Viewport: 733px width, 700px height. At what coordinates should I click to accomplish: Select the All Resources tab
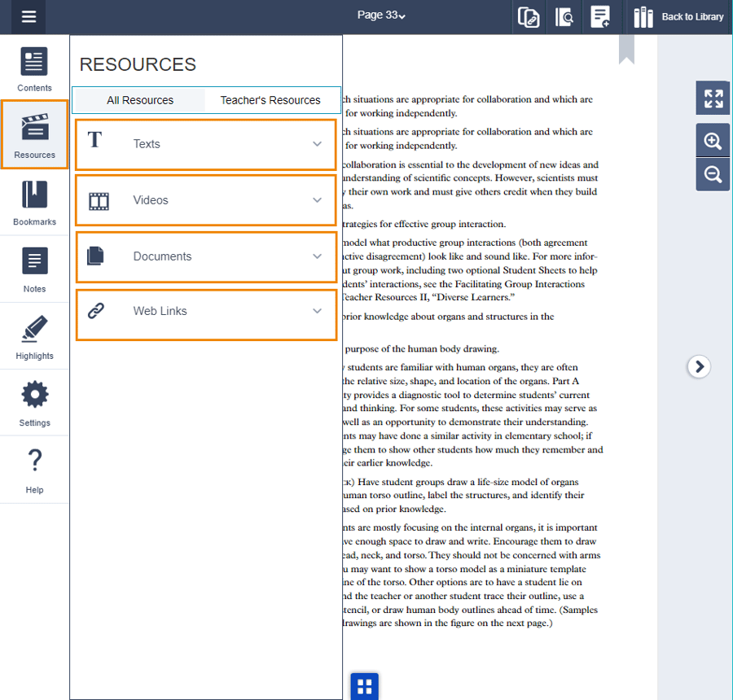click(x=140, y=100)
